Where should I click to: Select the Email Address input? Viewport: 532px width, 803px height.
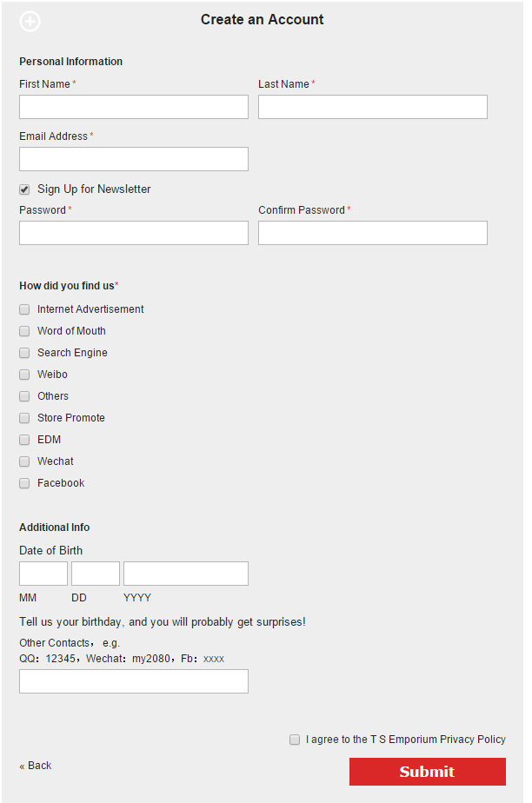coord(134,159)
